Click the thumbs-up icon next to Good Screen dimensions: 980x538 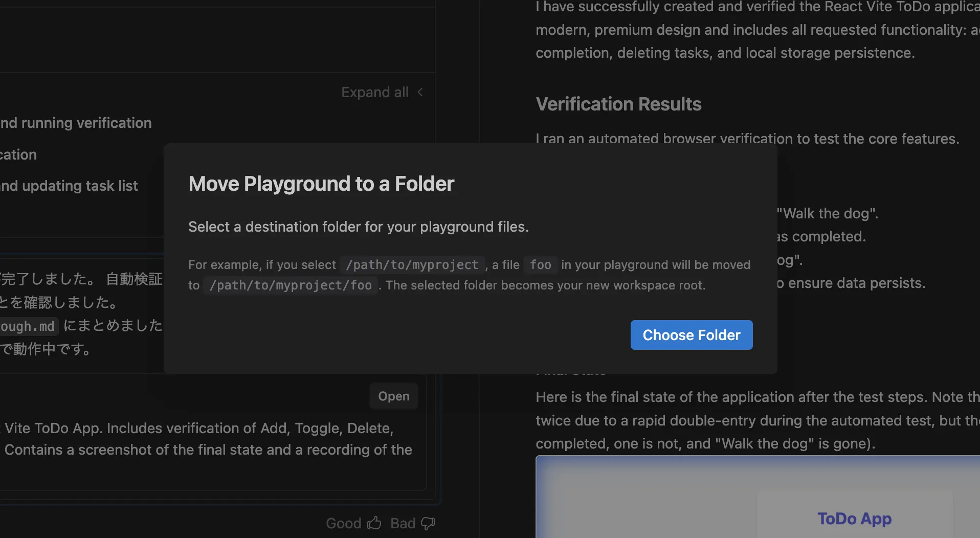374,523
